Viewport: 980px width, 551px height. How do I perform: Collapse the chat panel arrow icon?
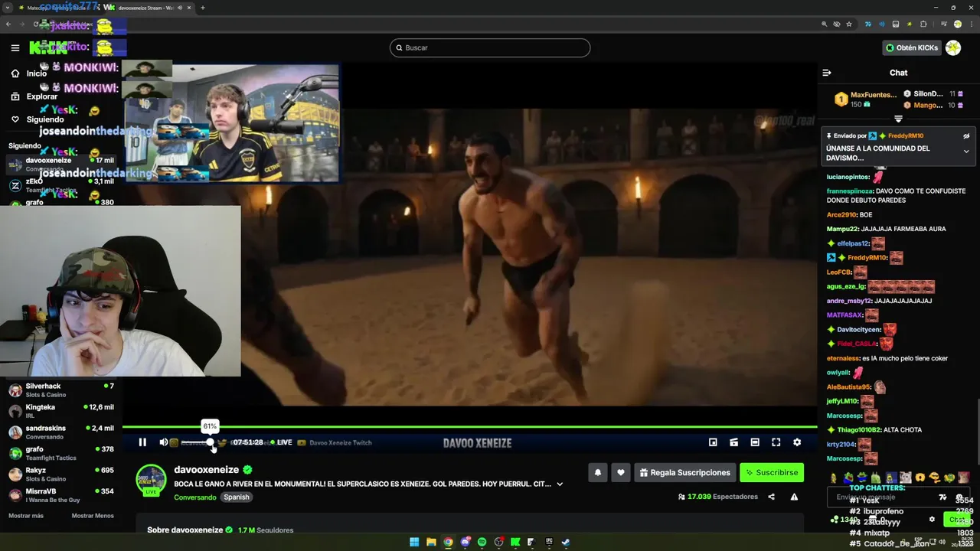click(827, 73)
